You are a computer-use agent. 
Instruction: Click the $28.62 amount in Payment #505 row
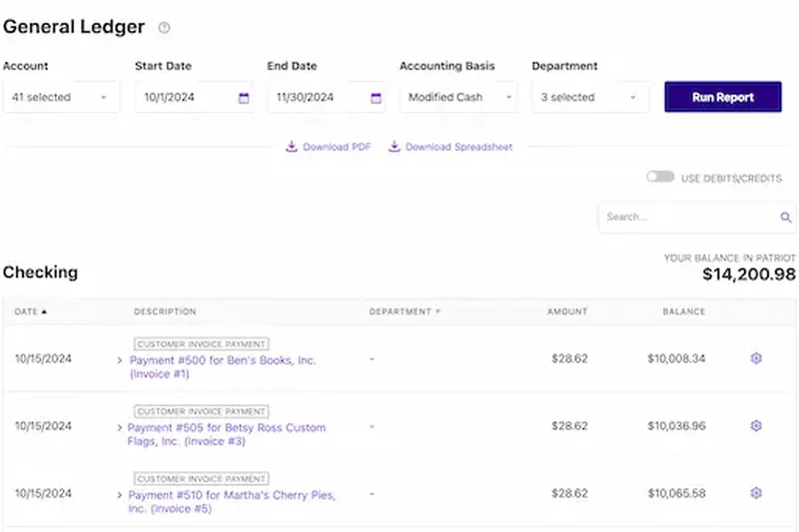(569, 425)
